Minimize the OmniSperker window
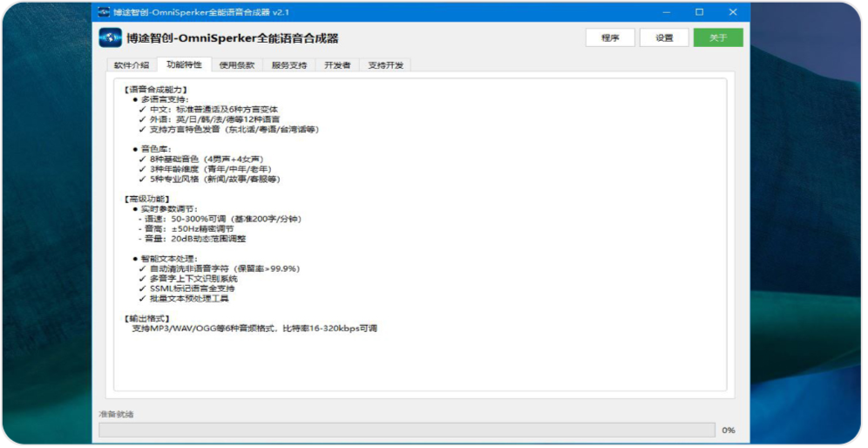868x448 pixels. 667,12
